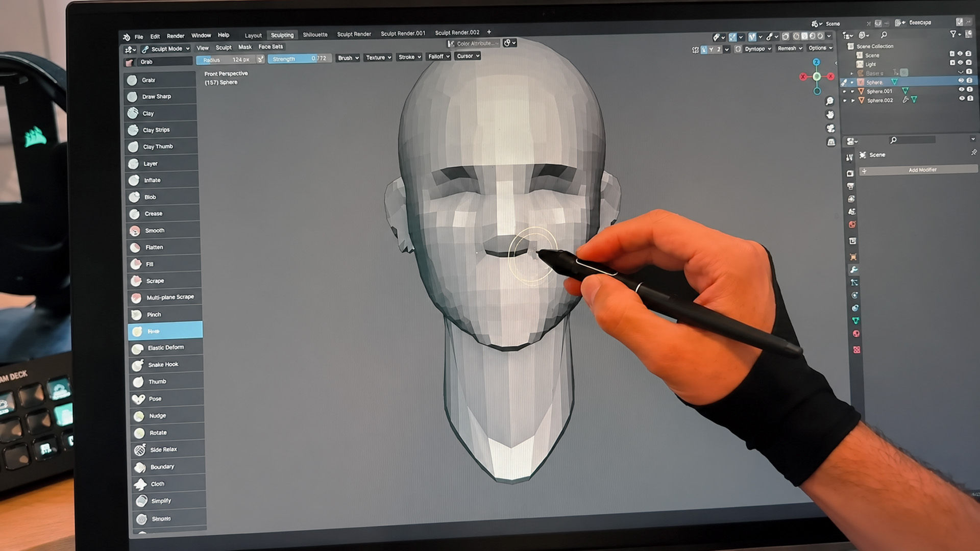
Task: Select the Clay brush tool
Action: [160, 113]
